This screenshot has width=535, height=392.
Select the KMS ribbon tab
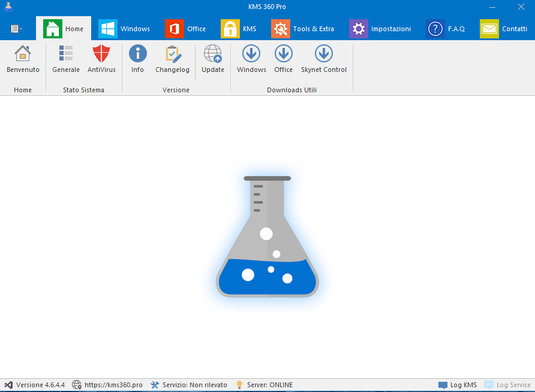click(239, 29)
